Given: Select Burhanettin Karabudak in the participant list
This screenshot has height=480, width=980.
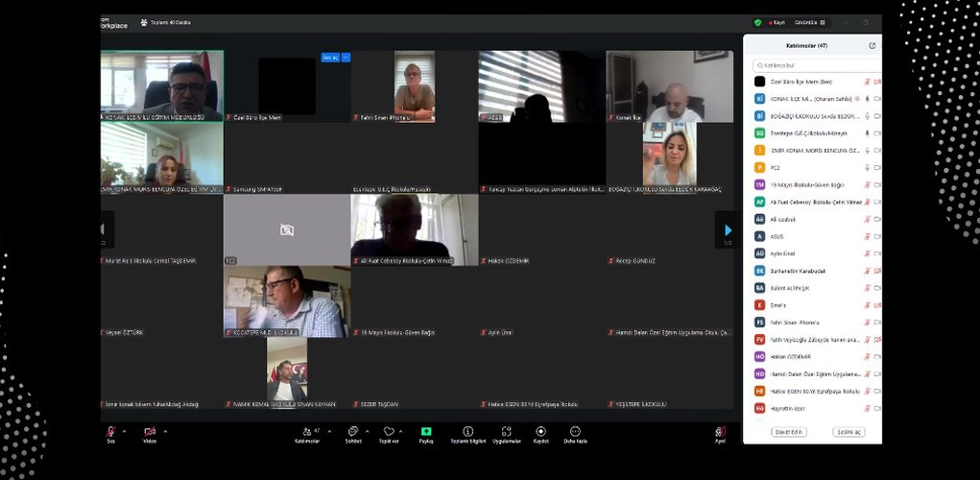Looking at the screenshot, I should point(799,271).
